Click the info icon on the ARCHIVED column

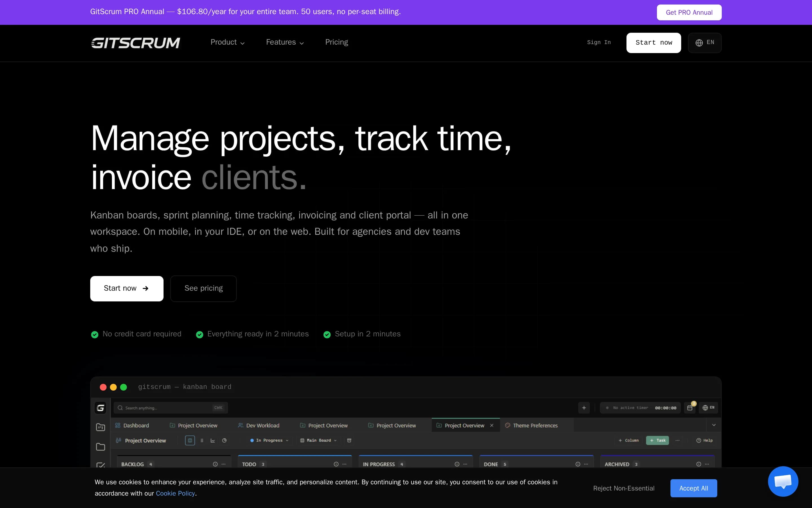[x=698, y=464]
